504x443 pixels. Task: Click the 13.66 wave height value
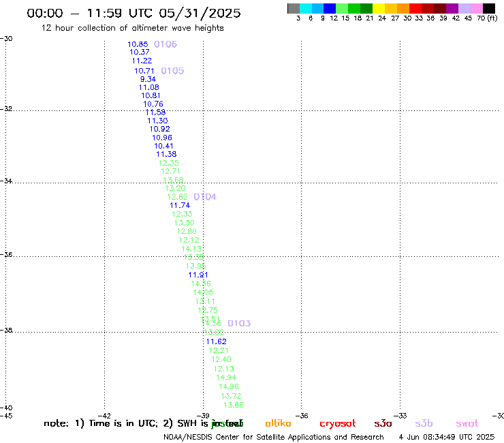point(234,405)
